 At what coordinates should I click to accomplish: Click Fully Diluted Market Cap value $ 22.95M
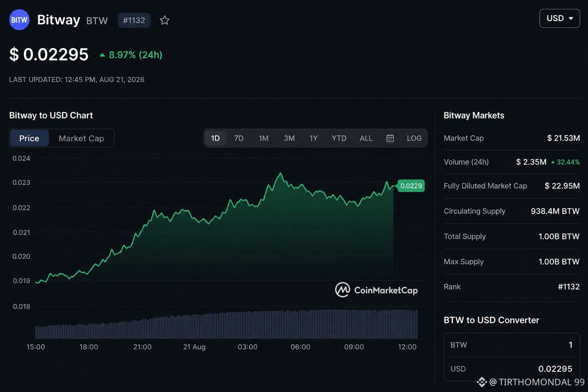click(x=562, y=186)
